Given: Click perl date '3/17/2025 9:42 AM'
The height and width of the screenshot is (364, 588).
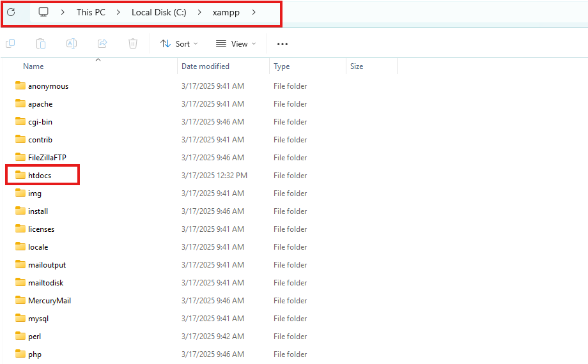Looking at the screenshot, I should click(213, 337).
